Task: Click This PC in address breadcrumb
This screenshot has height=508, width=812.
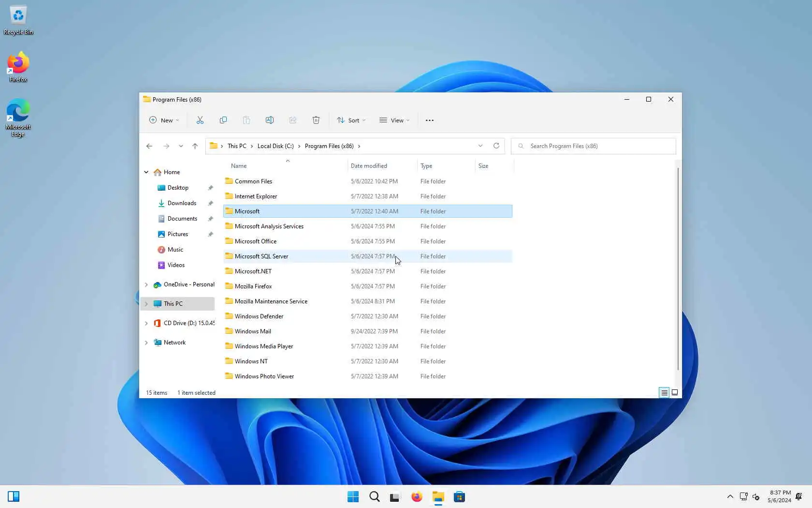Action: 237,146
